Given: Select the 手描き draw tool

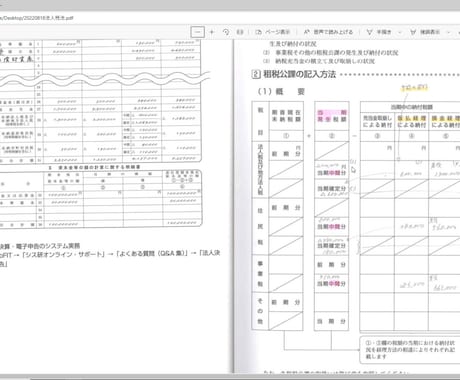Looking at the screenshot, I should (x=379, y=32).
